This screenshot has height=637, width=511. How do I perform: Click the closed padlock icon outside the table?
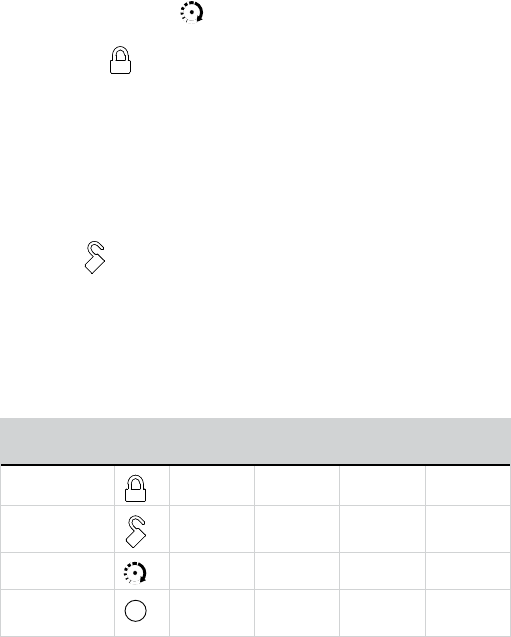(120, 60)
